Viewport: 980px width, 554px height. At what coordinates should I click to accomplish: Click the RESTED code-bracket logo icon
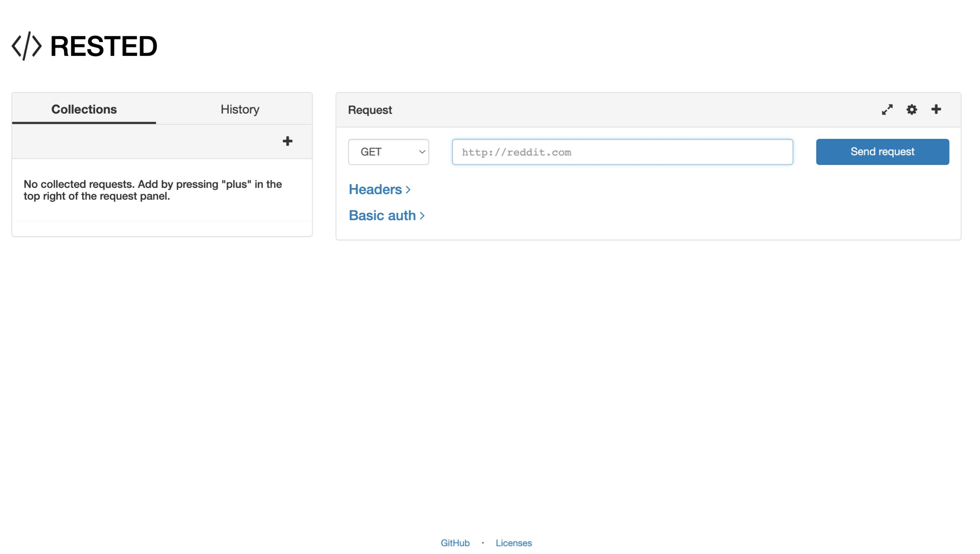tap(26, 46)
